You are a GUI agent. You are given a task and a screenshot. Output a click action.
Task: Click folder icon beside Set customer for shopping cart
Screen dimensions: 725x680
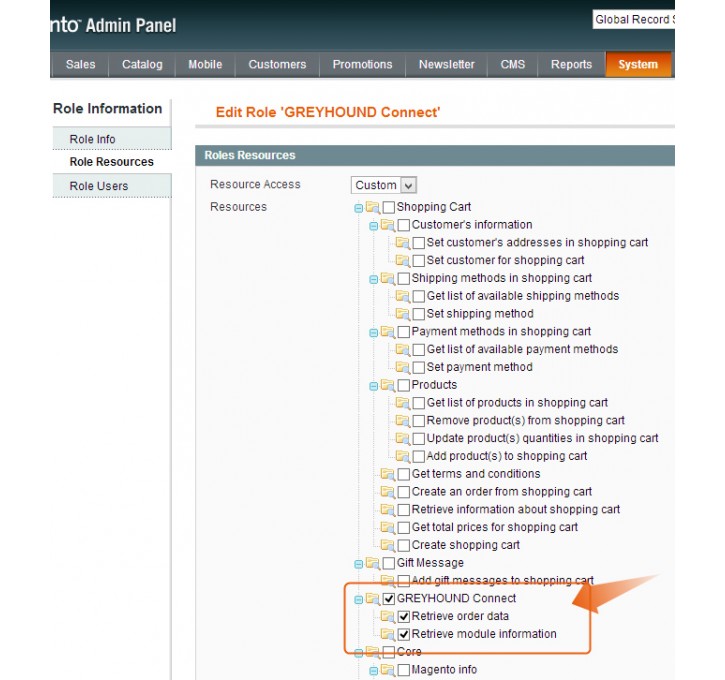coord(402,261)
